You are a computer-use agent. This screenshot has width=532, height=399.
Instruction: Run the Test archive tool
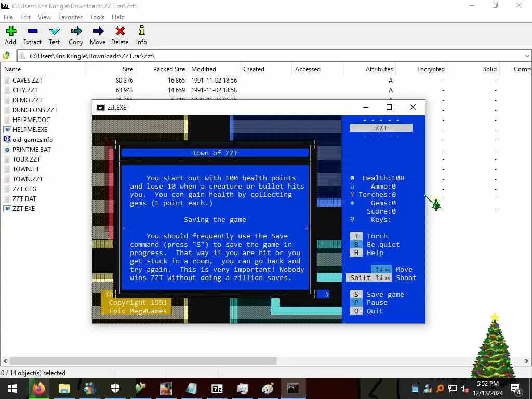54,35
